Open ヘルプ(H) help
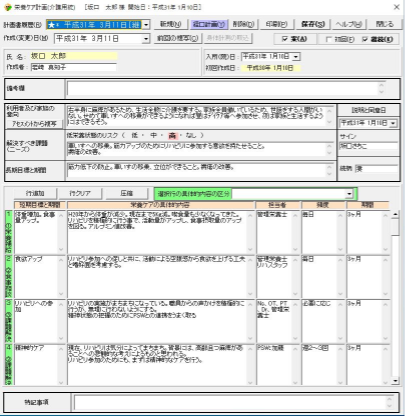405x416 pixels. pyautogui.click(x=349, y=24)
